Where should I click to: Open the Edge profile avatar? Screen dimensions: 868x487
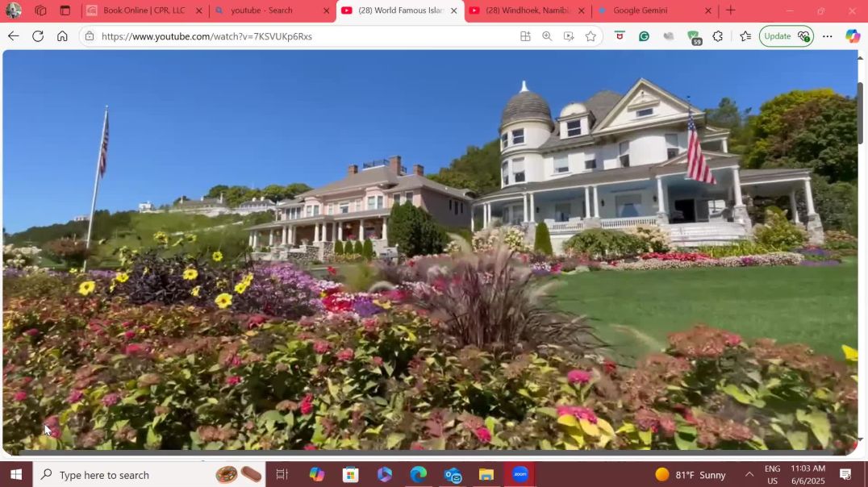point(13,10)
